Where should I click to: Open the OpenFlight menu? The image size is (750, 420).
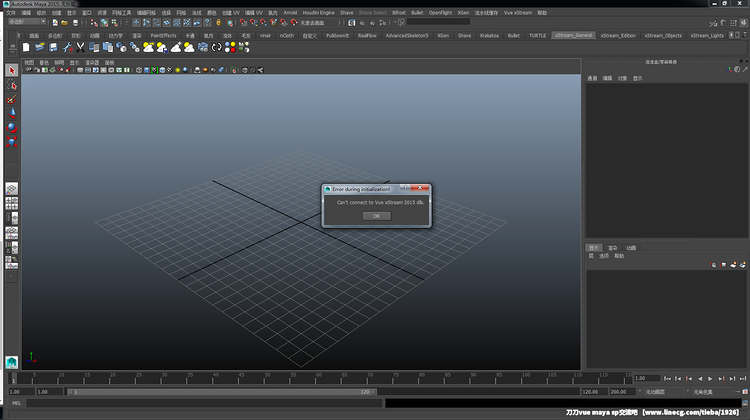[x=440, y=13]
